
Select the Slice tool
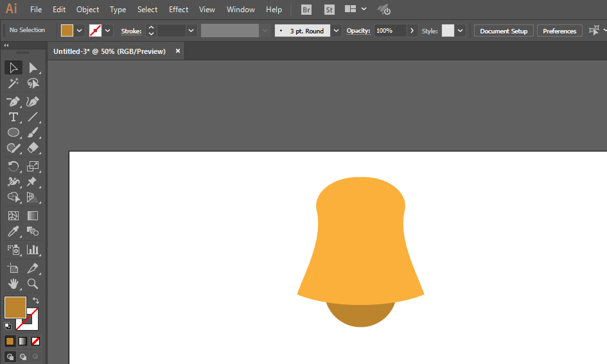(33, 268)
